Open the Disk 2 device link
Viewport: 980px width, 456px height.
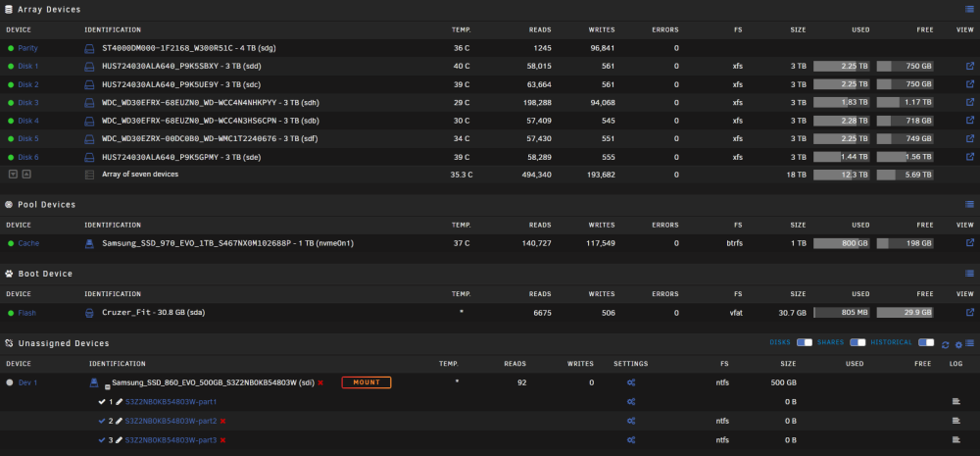tap(28, 84)
